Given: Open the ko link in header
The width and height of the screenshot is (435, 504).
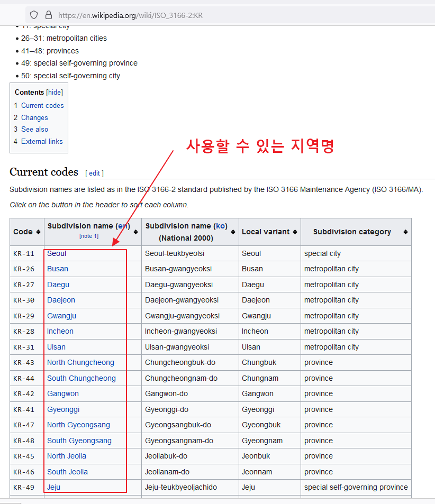Looking at the screenshot, I should tap(220, 226).
